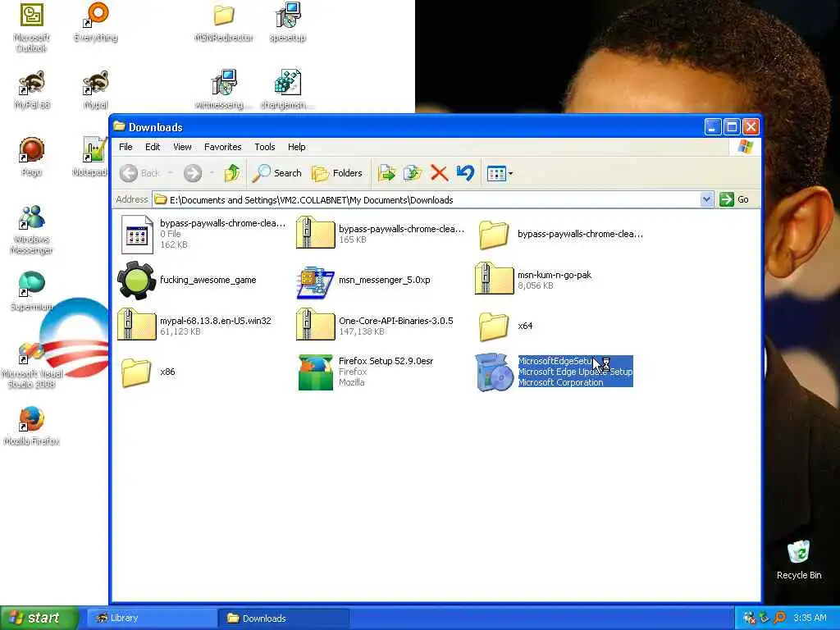The image size is (840, 630).
Task: Open the Search pane
Action: (x=277, y=173)
